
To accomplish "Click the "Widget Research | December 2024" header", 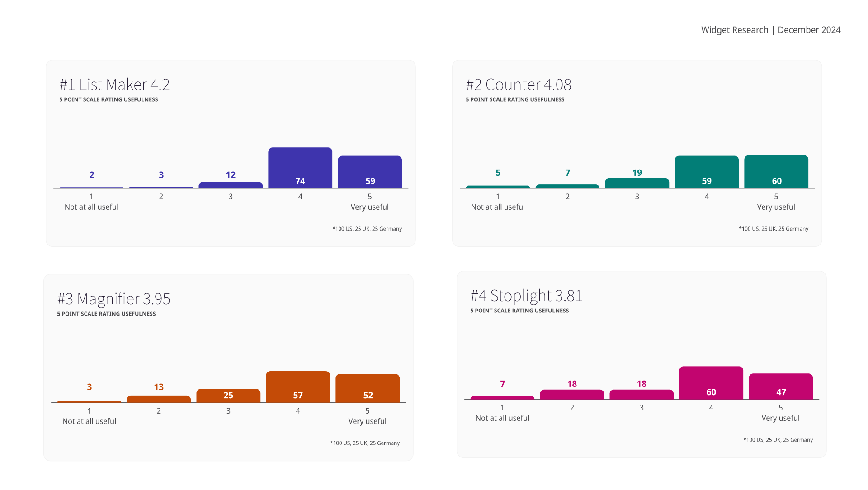I will pos(770,30).
